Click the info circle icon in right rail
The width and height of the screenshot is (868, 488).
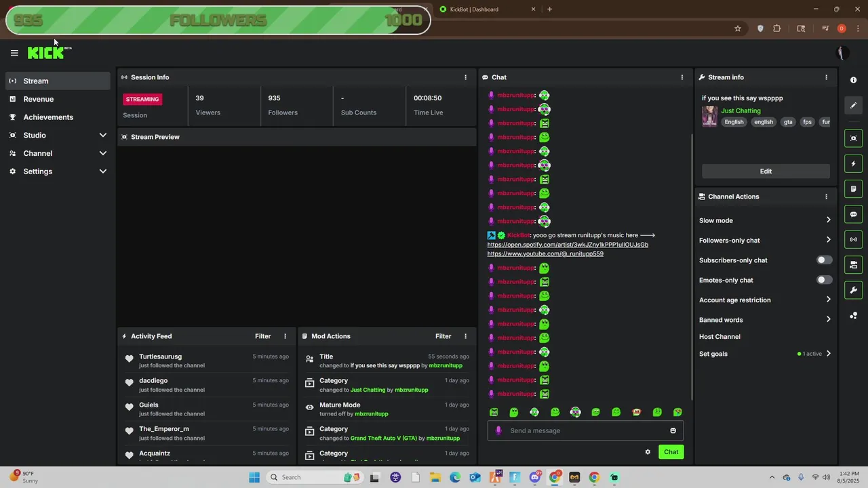[x=853, y=80]
